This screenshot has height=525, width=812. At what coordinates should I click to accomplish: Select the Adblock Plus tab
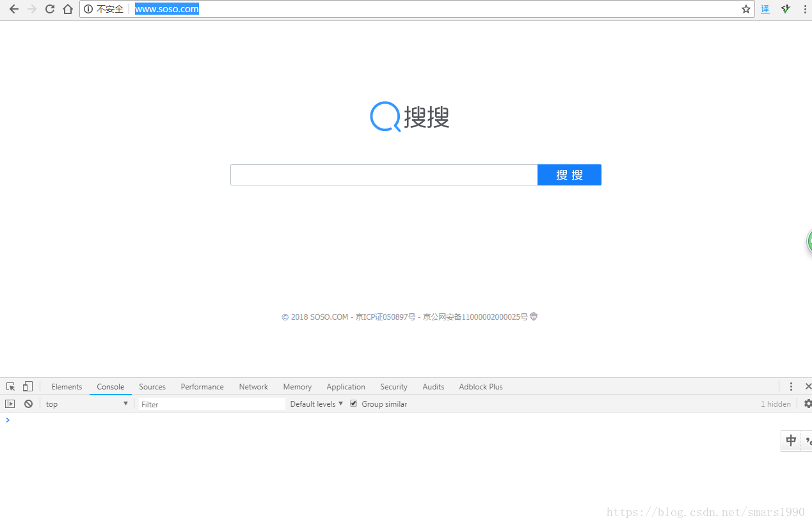(x=481, y=386)
